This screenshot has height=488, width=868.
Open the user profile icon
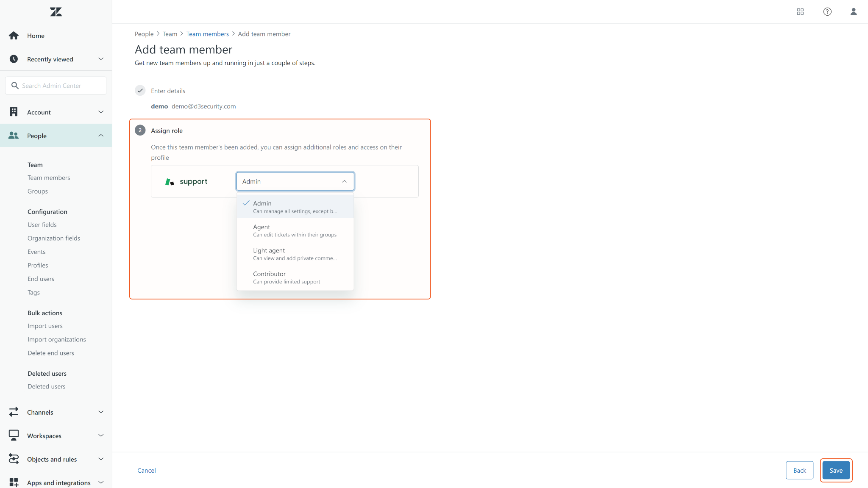(x=854, y=12)
